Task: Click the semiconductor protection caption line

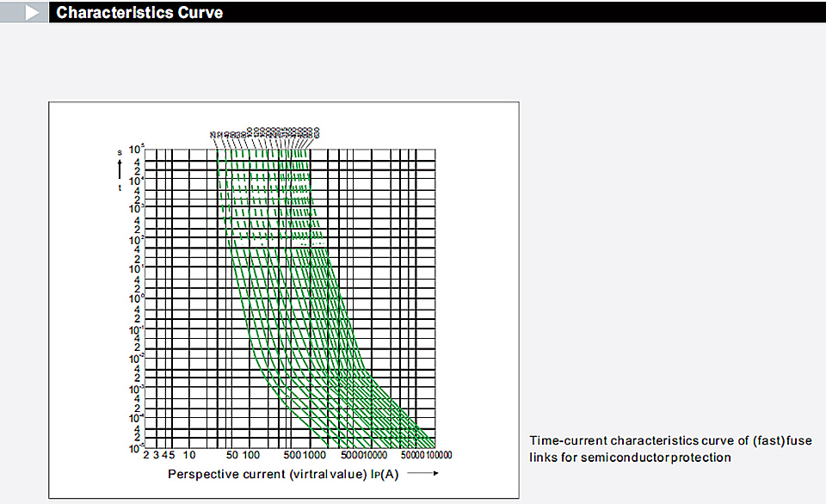Action: click(x=630, y=458)
